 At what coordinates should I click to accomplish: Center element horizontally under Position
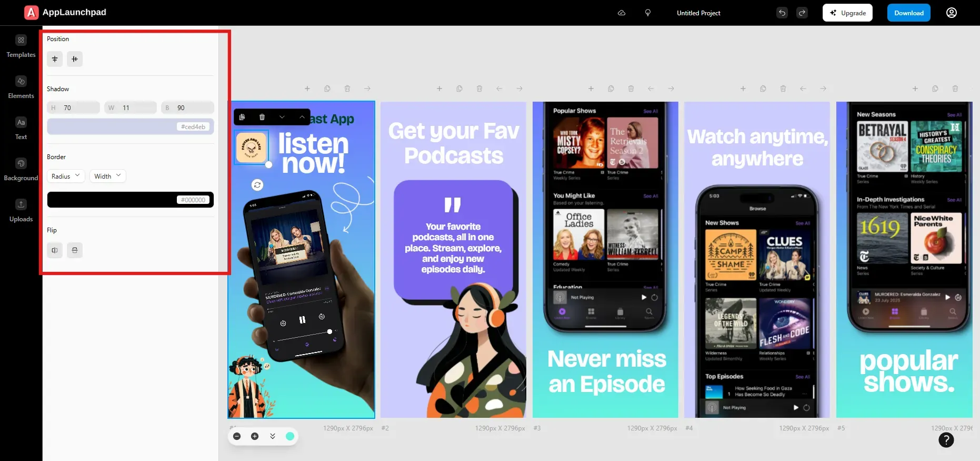click(x=55, y=59)
